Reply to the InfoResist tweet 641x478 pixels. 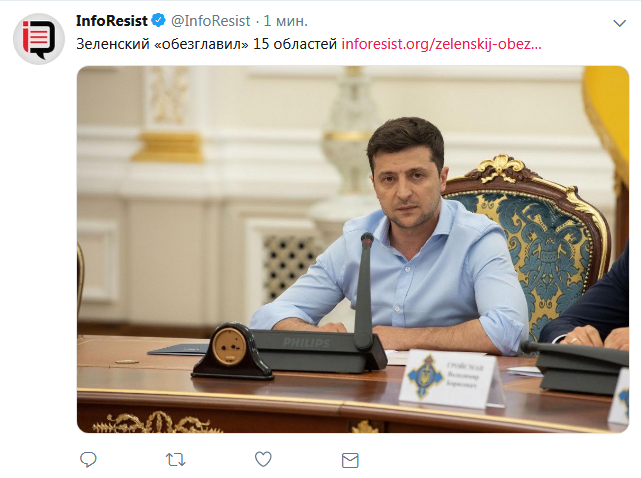(88, 460)
